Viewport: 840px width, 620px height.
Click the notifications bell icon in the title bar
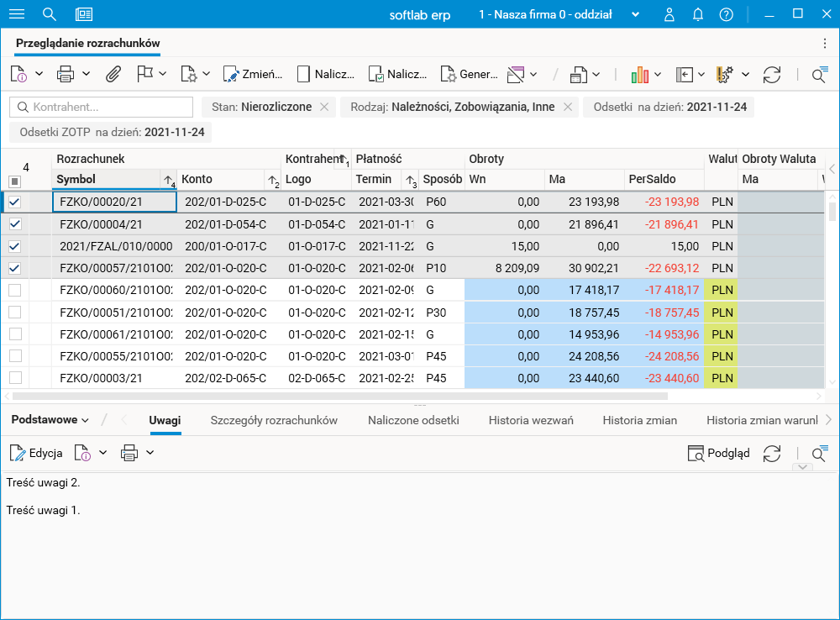(x=698, y=14)
